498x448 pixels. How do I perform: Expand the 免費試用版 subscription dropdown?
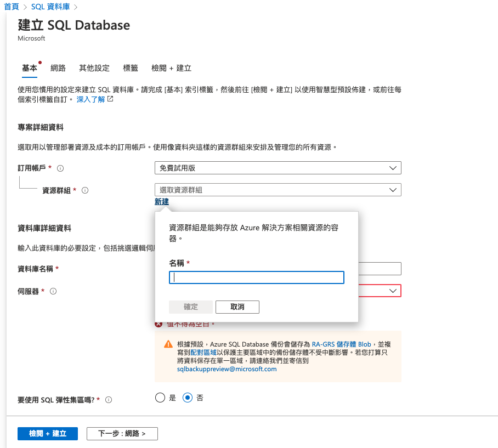278,168
